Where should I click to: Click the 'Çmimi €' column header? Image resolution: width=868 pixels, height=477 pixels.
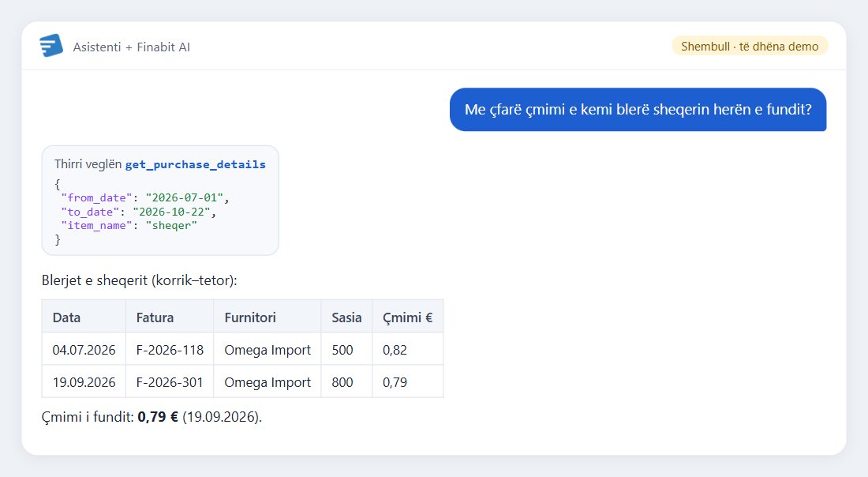click(408, 317)
